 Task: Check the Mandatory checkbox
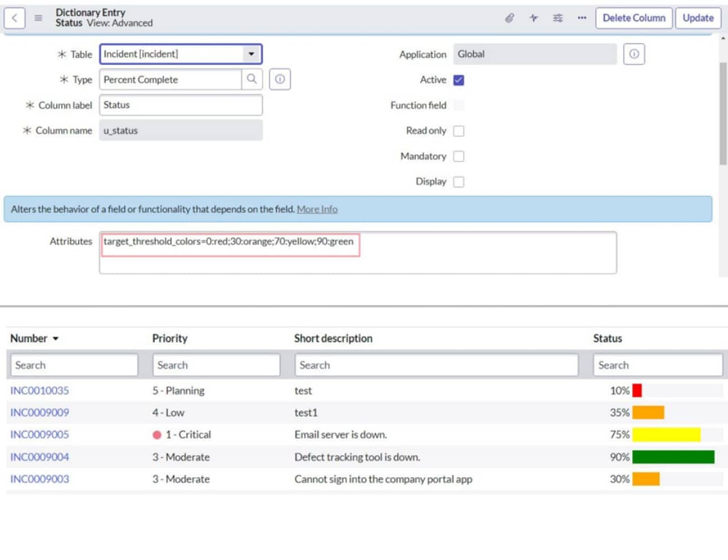tap(459, 156)
